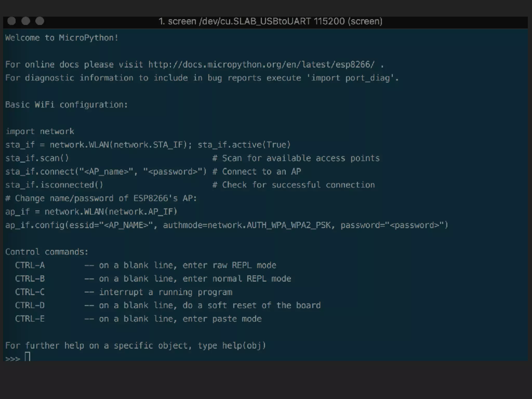Click the CTRL-B normal REPL line

153,279
